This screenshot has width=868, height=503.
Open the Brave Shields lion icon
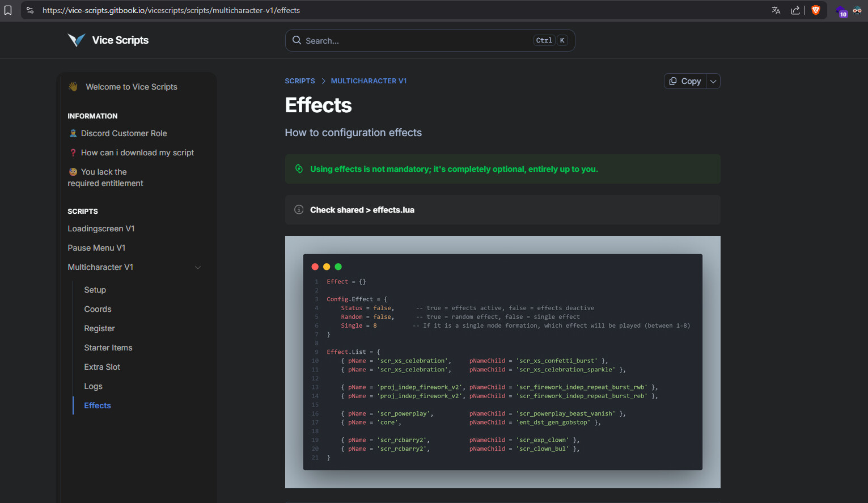pyautogui.click(x=816, y=10)
